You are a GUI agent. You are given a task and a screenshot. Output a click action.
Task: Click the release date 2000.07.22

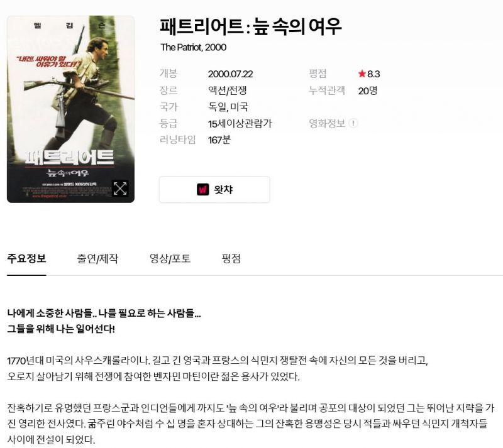point(230,74)
